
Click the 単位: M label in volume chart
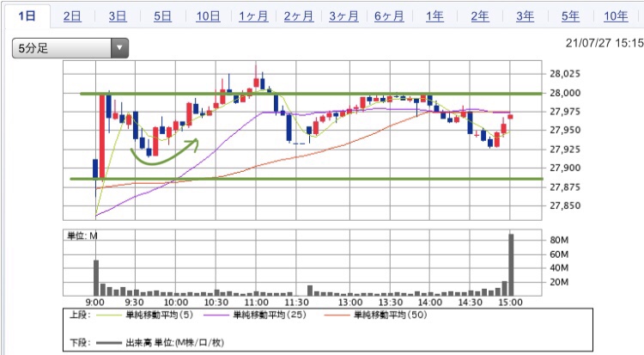pos(82,236)
